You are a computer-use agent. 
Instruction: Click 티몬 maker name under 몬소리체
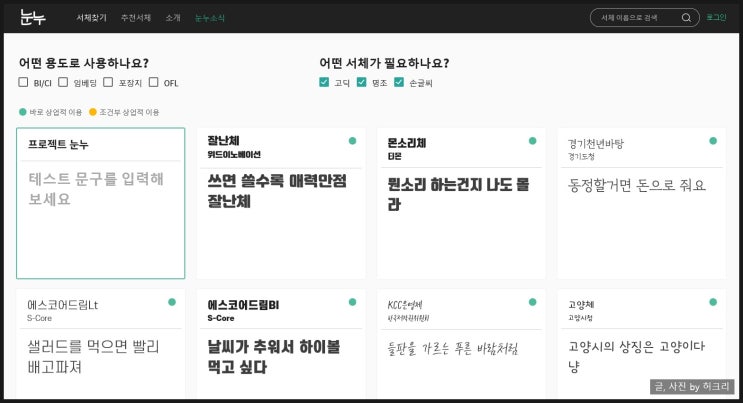pos(395,156)
